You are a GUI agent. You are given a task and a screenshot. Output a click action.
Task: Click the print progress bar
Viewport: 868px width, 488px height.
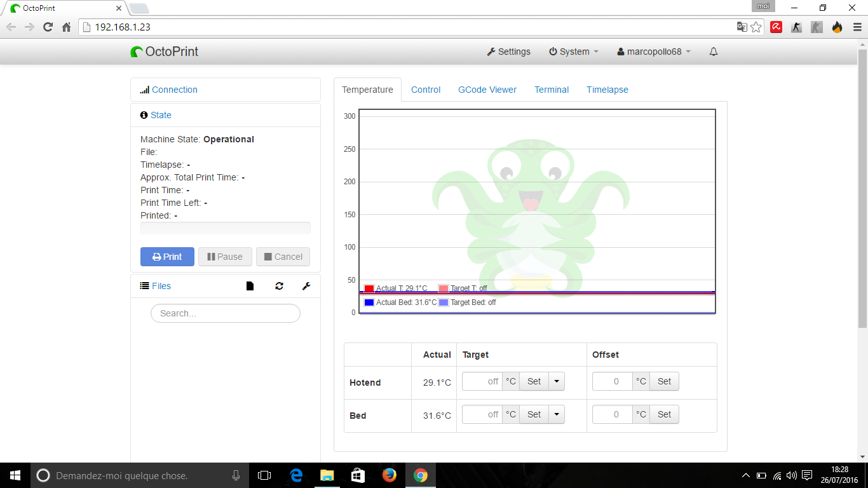pyautogui.click(x=226, y=228)
